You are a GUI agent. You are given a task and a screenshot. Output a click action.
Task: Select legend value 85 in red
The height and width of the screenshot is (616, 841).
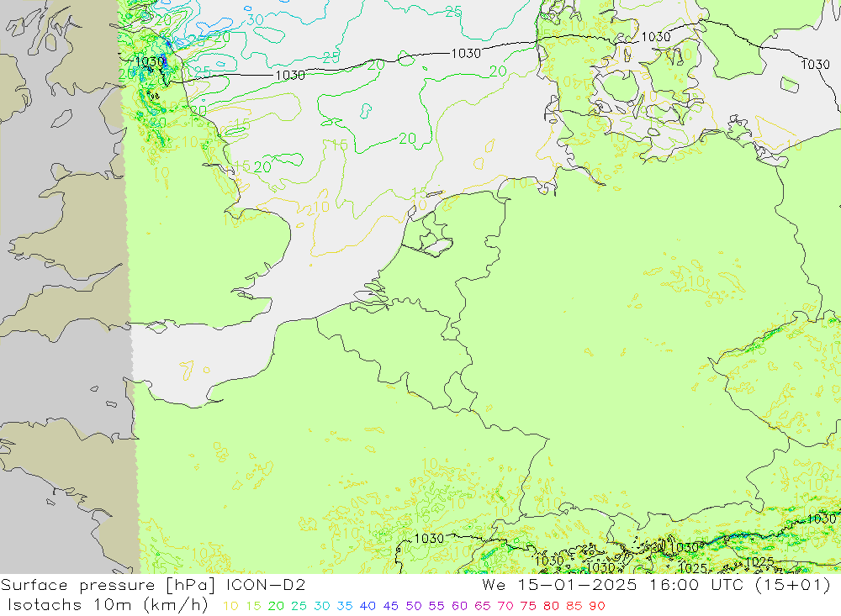(574, 606)
